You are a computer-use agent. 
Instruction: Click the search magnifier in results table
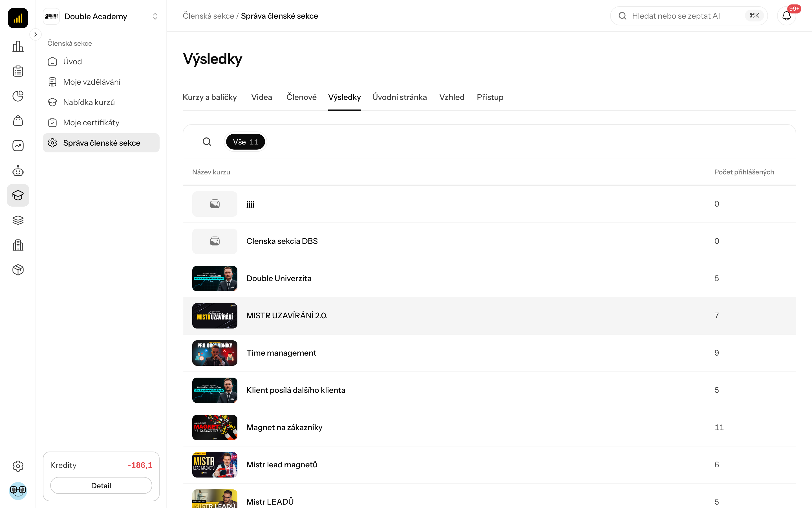(207, 142)
